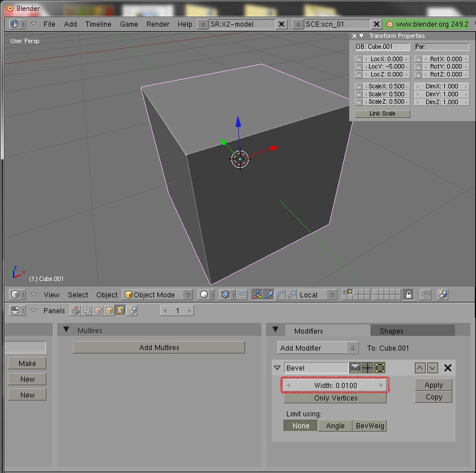Select the rotate manipulator mode
This screenshot has width=476, height=473.
[281, 295]
